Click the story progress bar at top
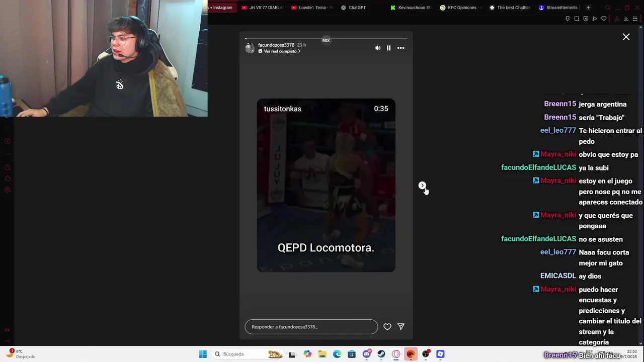Viewport: 644px width, 362px height. tap(326, 38)
